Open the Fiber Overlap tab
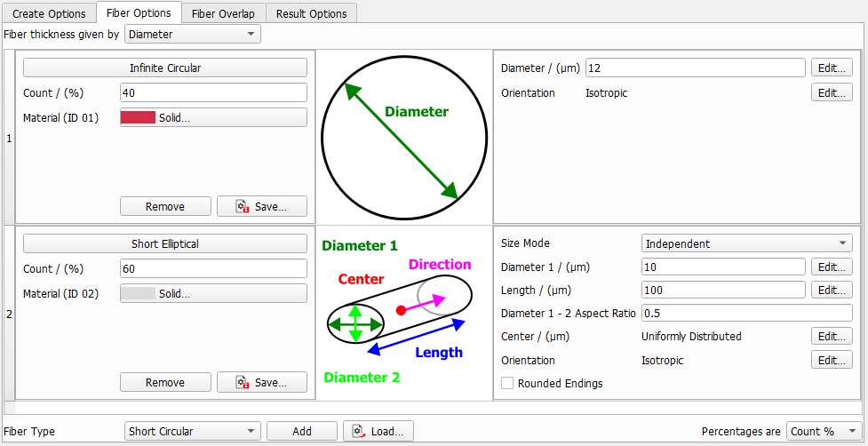868x446 pixels. click(224, 13)
